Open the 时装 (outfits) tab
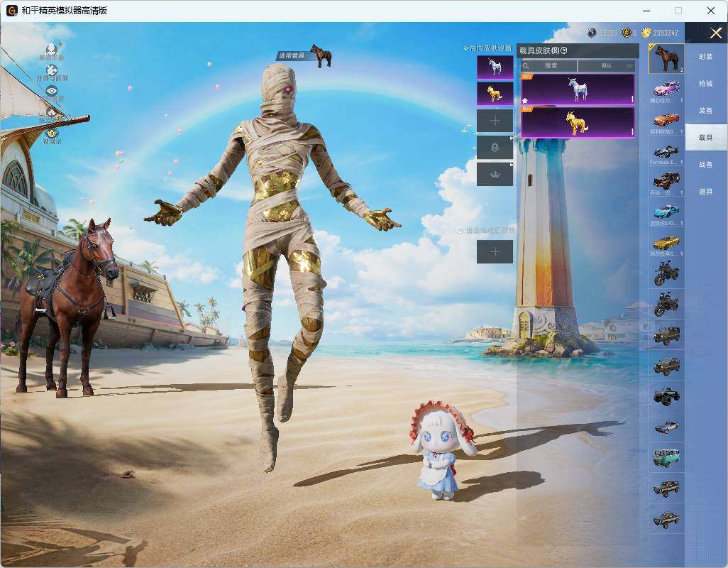Viewport: 728px width, 568px height. [706, 57]
